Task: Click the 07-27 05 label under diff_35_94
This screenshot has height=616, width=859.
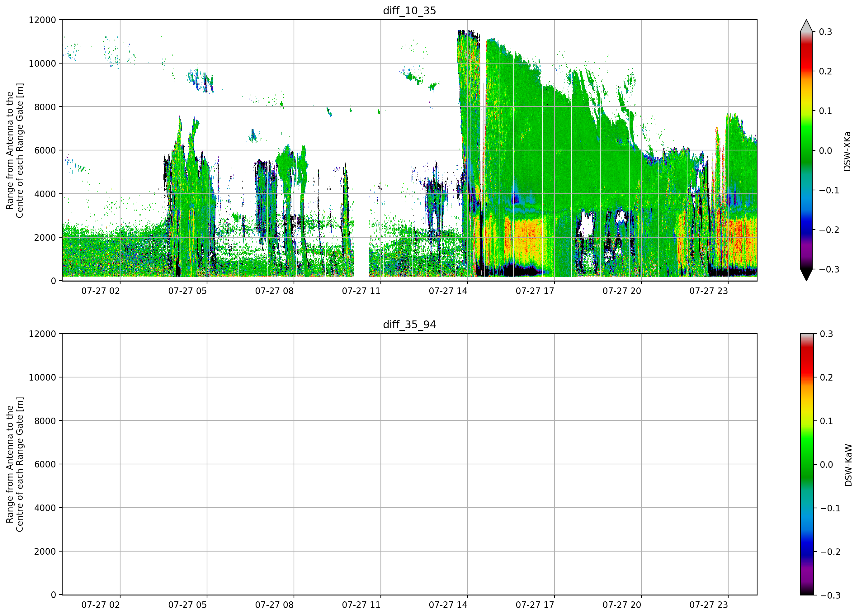Action: (187, 605)
